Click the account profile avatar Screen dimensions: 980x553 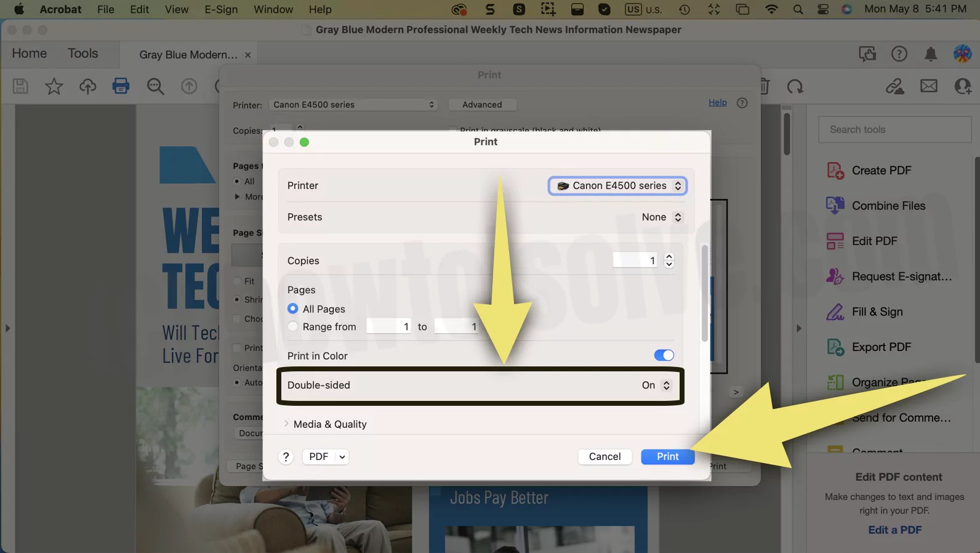[x=963, y=54]
